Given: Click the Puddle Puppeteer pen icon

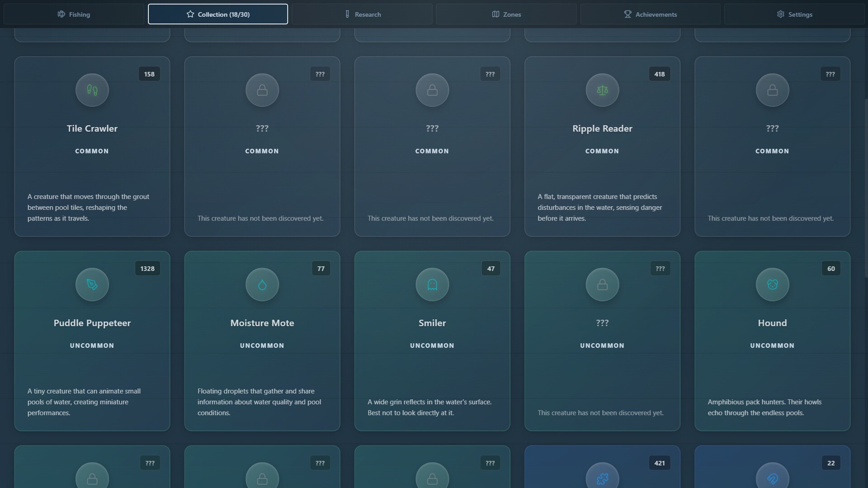Looking at the screenshot, I should click(92, 284).
